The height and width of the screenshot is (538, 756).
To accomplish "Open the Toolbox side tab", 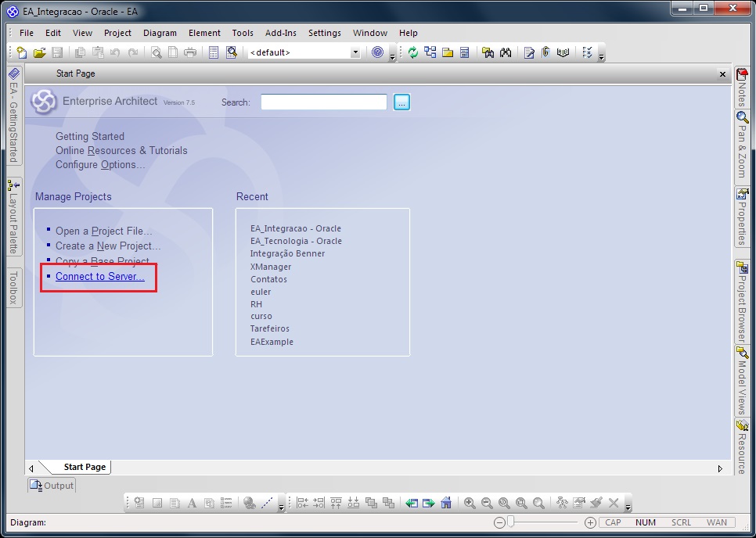I will (x=14, y=287).
